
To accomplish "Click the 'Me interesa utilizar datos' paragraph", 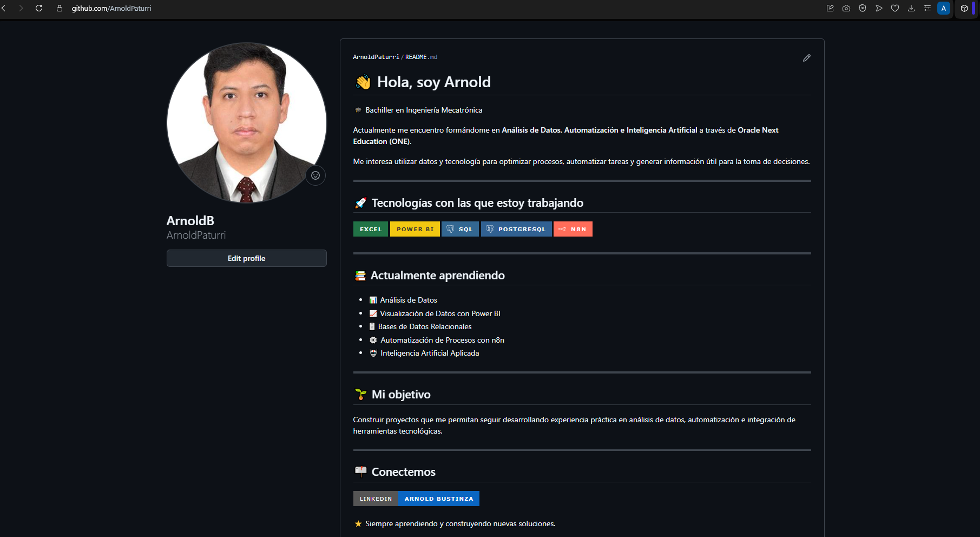I will (x=582, y=161).
